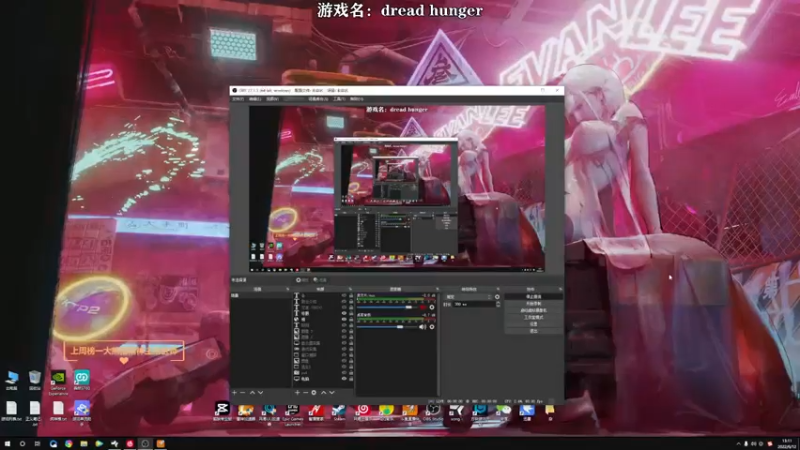
Task: Select the Steam desktop shortcut
Action: coord(339,412)
